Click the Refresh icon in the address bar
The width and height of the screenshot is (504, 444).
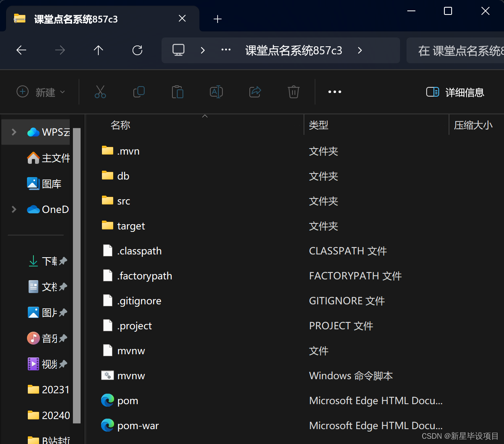[x=137, y=50]
